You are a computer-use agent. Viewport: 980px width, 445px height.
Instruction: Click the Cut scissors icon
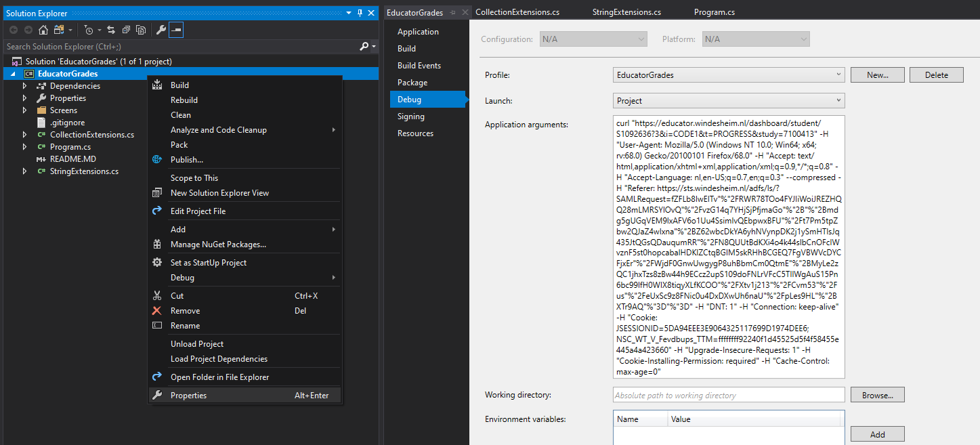pos(157,296)
